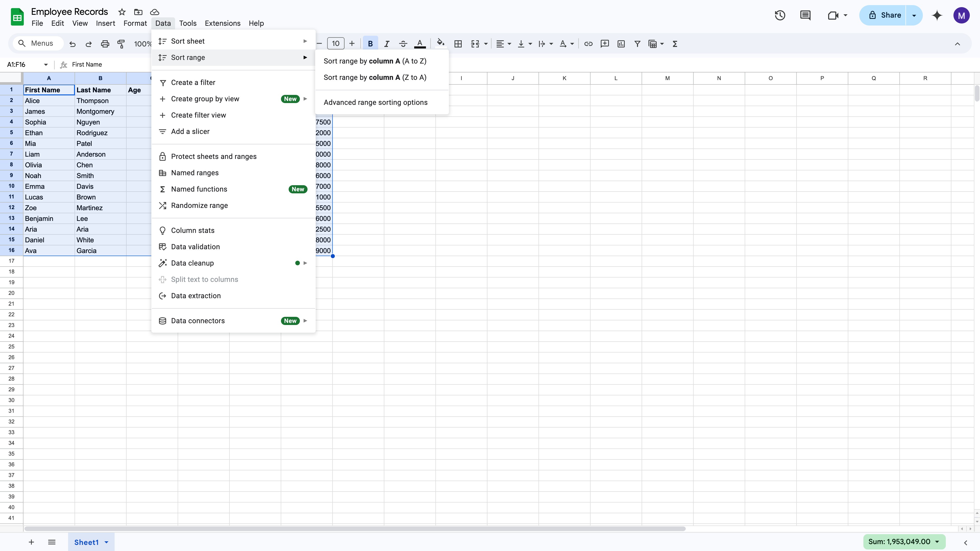This screenshot has height=551, width=980.
Task: Open the account avatar M
Action: (961, 15)
